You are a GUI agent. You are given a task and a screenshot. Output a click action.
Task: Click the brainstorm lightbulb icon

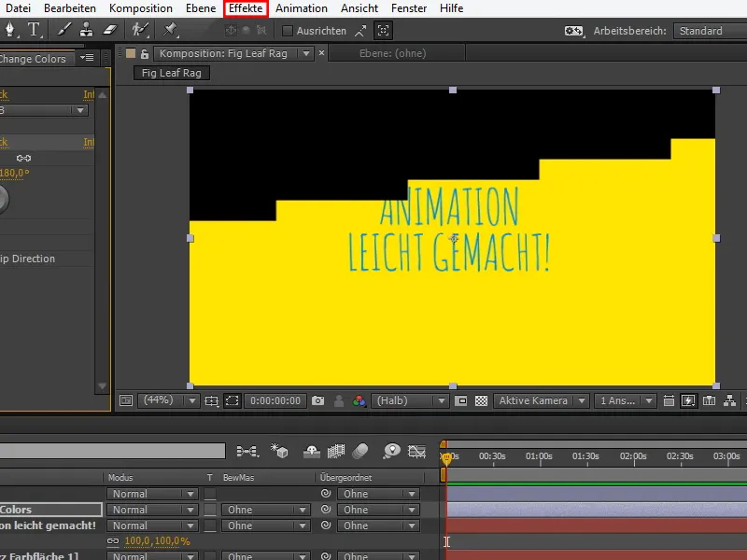click(x=391, y=451)
